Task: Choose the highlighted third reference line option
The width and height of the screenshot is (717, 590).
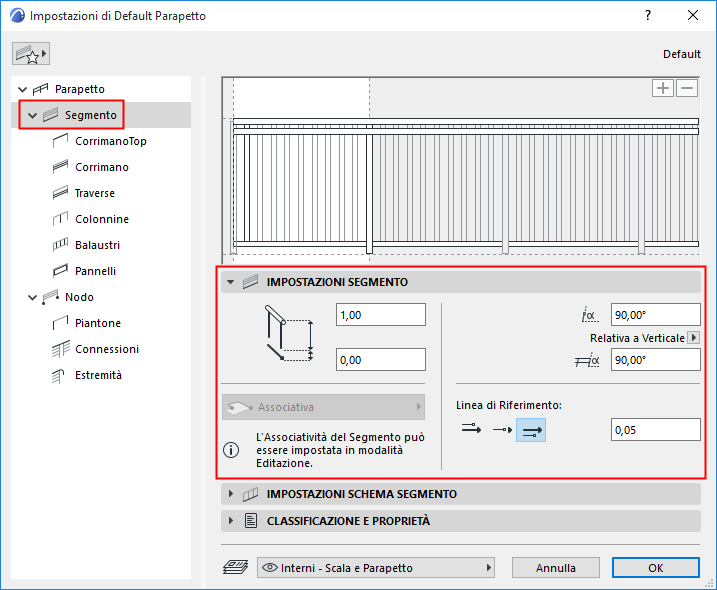Action: click(531, 430)
